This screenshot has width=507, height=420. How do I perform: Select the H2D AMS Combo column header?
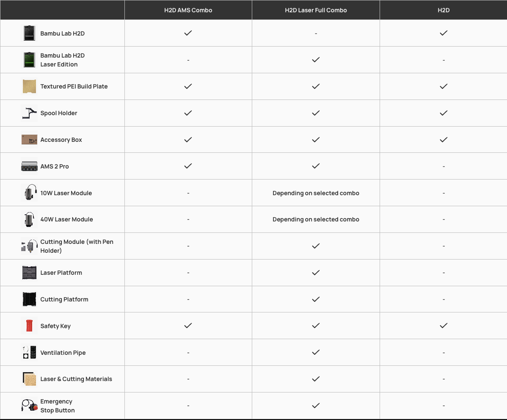pos(188,10)
